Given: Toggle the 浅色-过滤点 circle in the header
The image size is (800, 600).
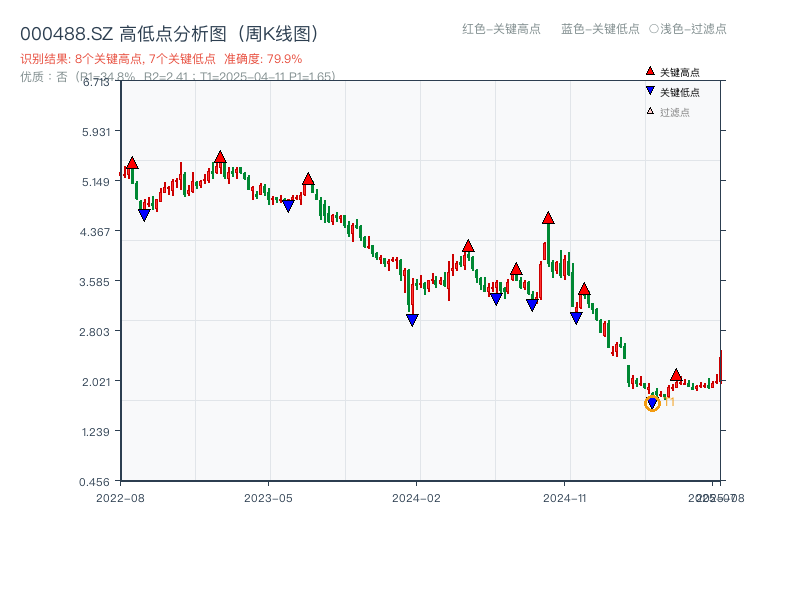Looking at the screenshot, I should (654, 29).
